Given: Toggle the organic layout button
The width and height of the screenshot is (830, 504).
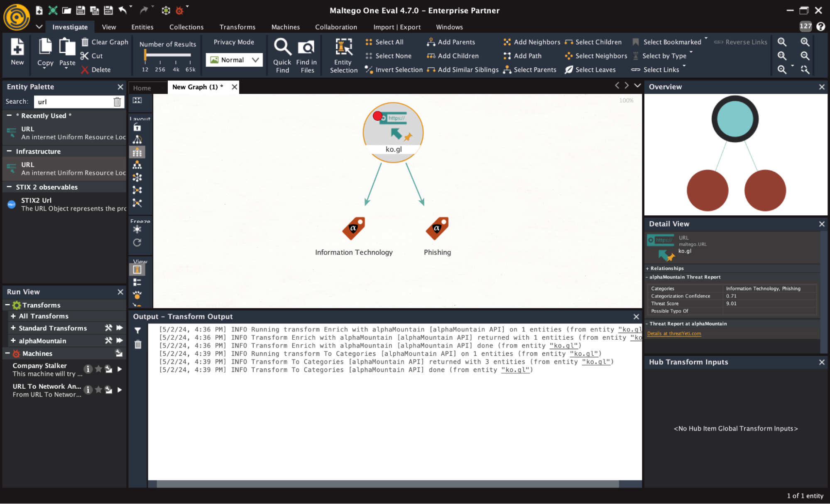Looking at the screenshot, I should click(x=137, y=190).
